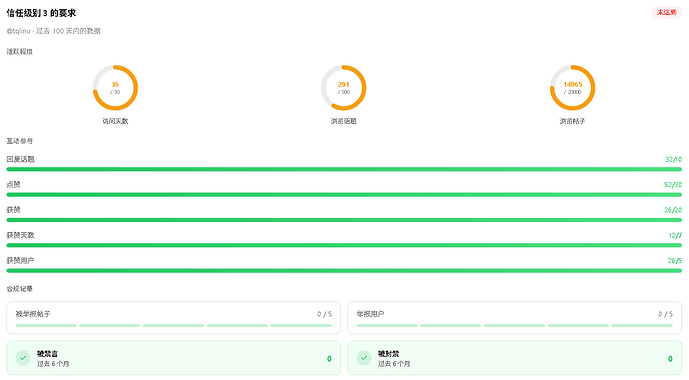Click the 被禁言 card count value 0

tap(329, 359)
